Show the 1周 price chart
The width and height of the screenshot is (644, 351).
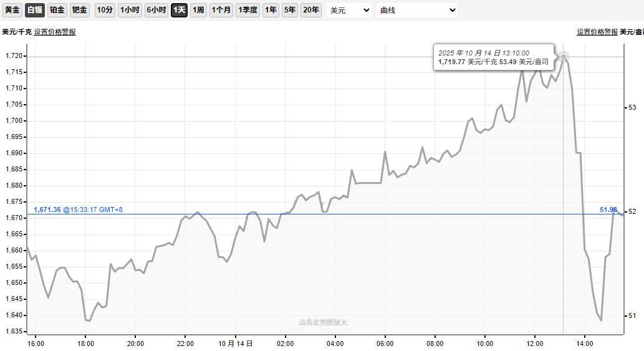pyautogui.click(x=198, y=10)
